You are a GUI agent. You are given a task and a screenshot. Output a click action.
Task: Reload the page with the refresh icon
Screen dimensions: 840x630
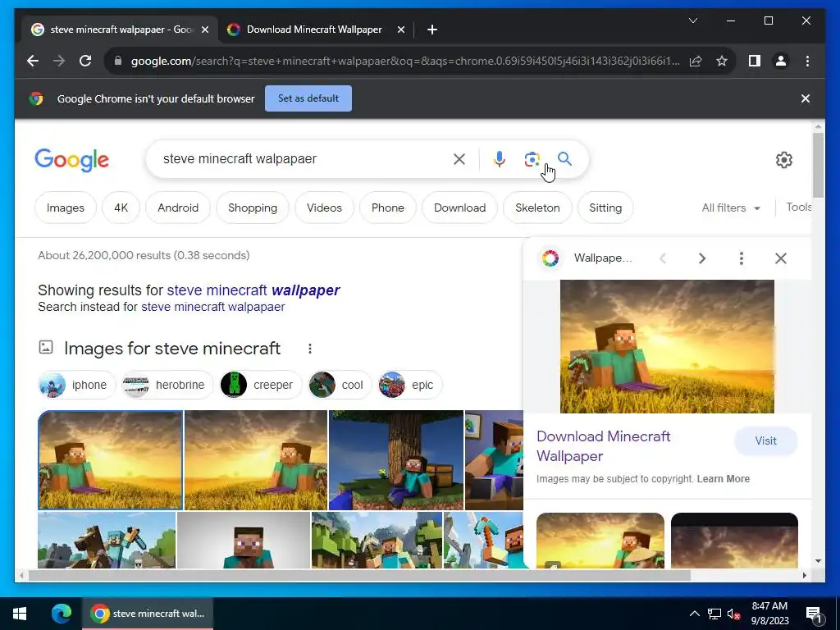click(x=85, y=61)
